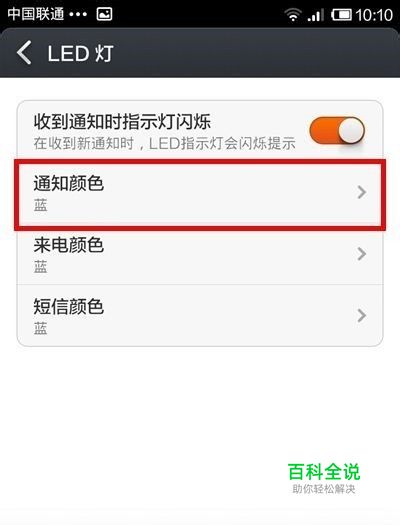
Task: Tap the 中国联通 carrier label
Action: (35, 14)
